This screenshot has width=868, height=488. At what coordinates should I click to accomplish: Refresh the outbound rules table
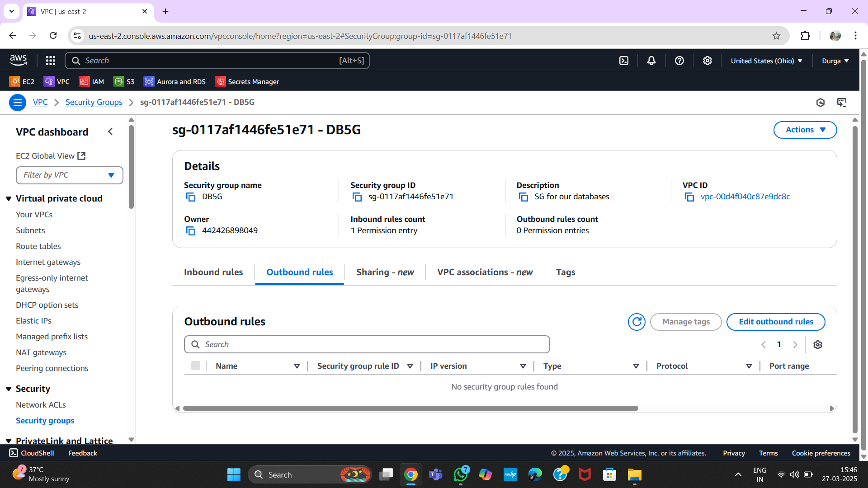coord(637,322)
